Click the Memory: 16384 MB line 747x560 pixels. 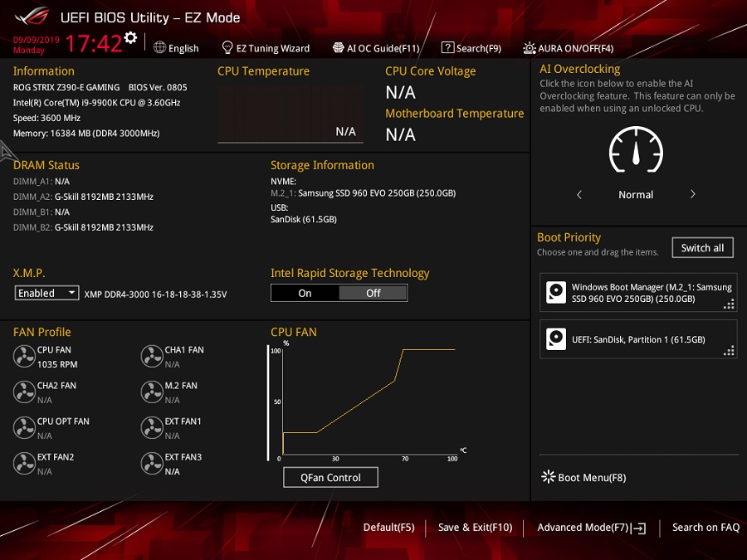pyautogui.click(x=86, y=134)
